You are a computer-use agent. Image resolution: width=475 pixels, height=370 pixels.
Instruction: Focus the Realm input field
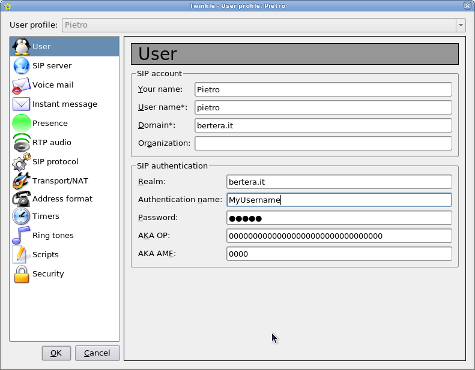pyautogui.click(x=339, y=182)
